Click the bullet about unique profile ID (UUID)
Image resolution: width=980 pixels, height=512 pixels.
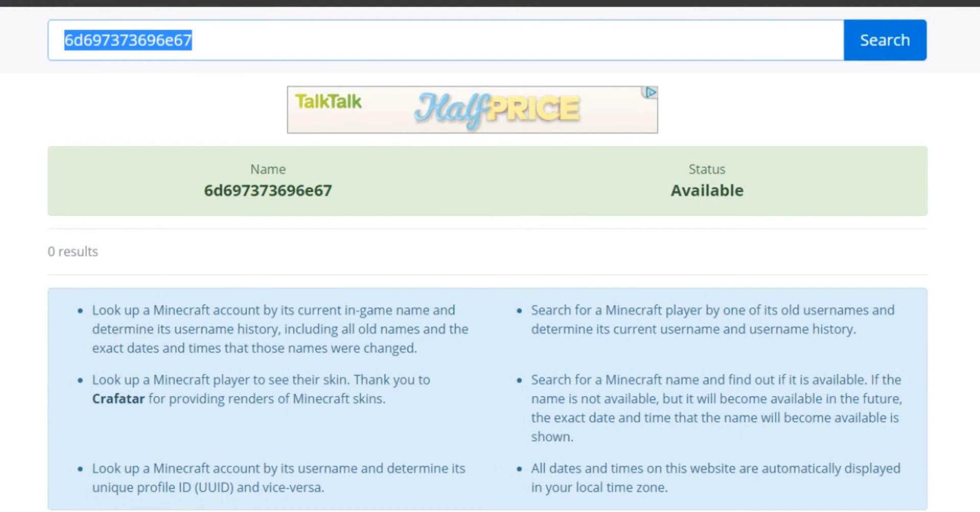[x=279, y=478]
